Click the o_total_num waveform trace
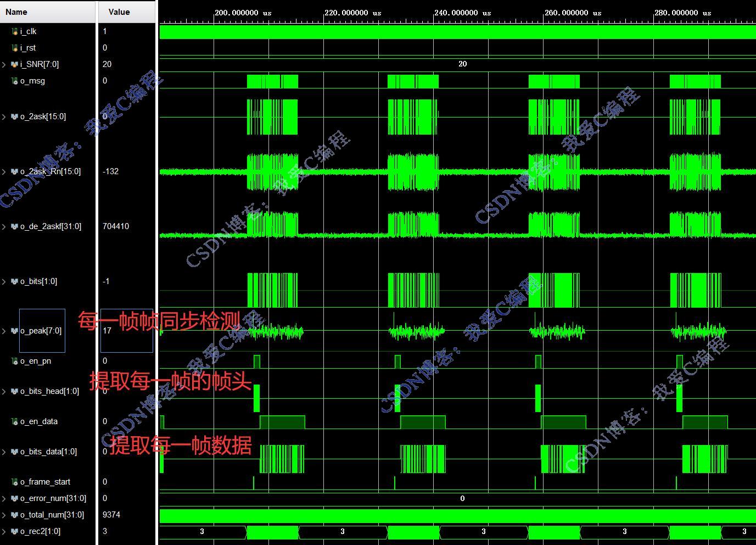 tap(457, 515)
